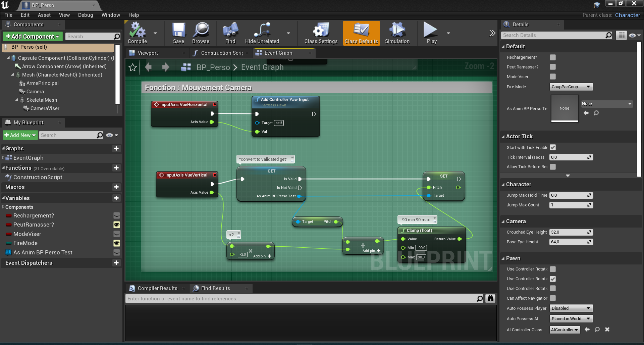644x345 pixels.
Task: Click the Add Component button
Action: (33, 37)
